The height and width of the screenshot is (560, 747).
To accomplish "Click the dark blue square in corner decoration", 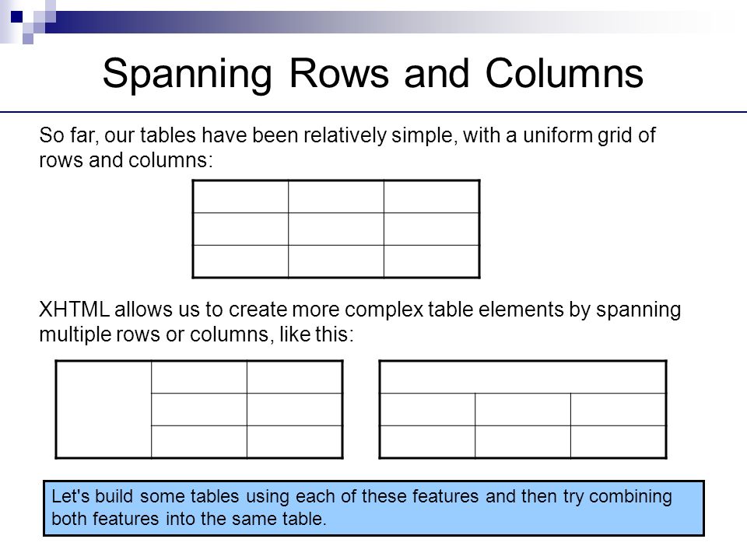I will [x=16, y=16].
